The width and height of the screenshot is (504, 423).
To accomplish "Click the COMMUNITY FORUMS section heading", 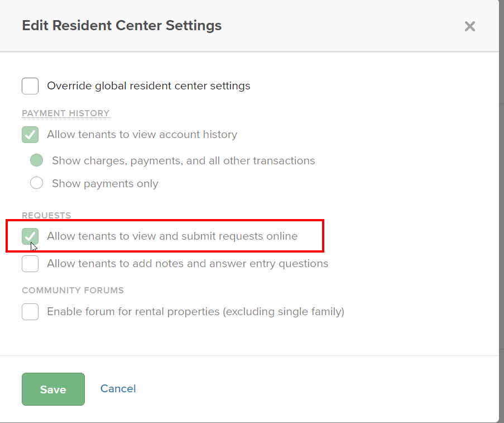I will (73, 291).
